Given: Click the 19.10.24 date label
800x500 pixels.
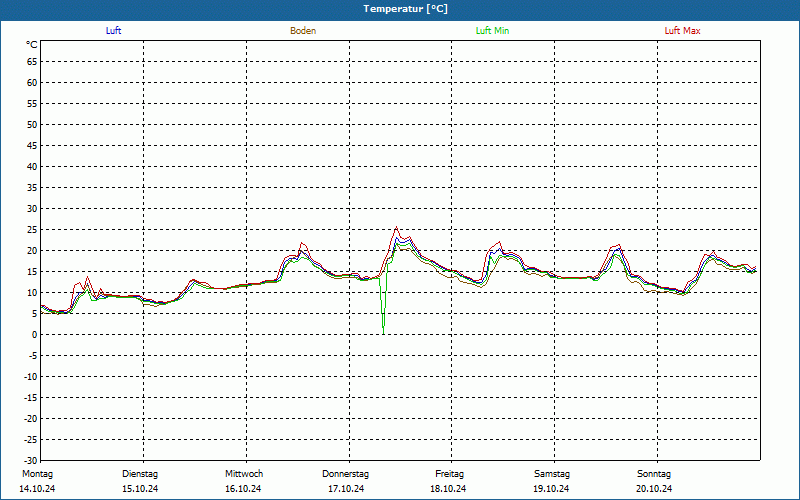Looking at the screenshot, I should (x=552, y=489).
